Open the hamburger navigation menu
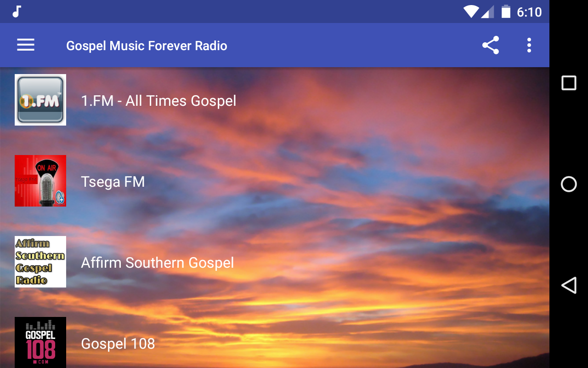 point(26,45)
